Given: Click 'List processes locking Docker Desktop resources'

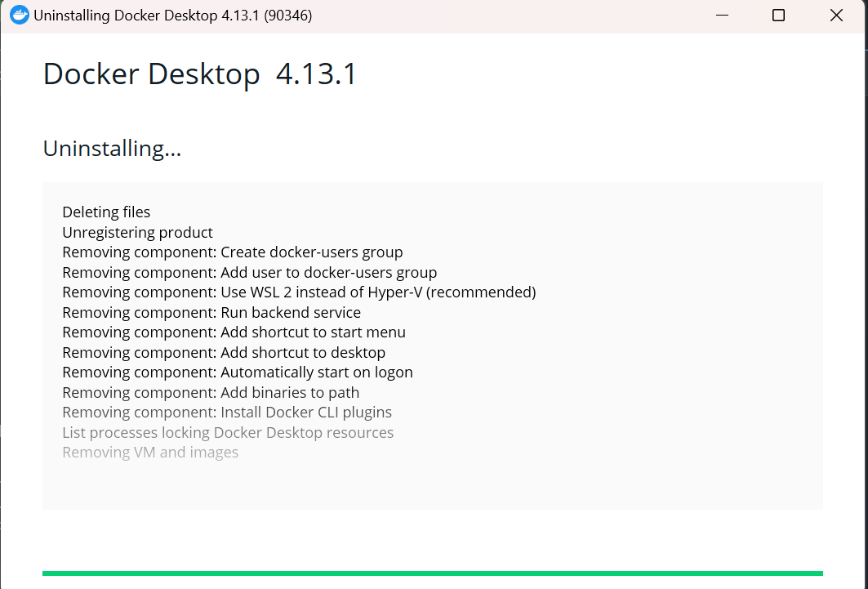Looking at the screenshot, I should (228, 432).
